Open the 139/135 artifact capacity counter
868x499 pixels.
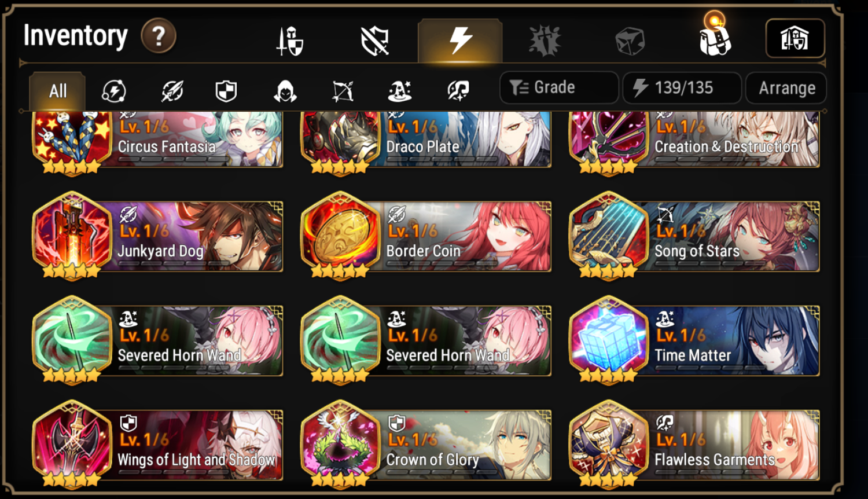point(682,88)
